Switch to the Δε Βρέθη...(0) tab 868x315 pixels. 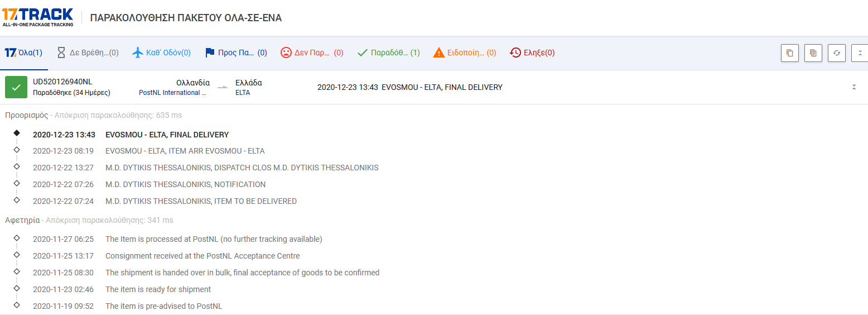tap(88, 52)
